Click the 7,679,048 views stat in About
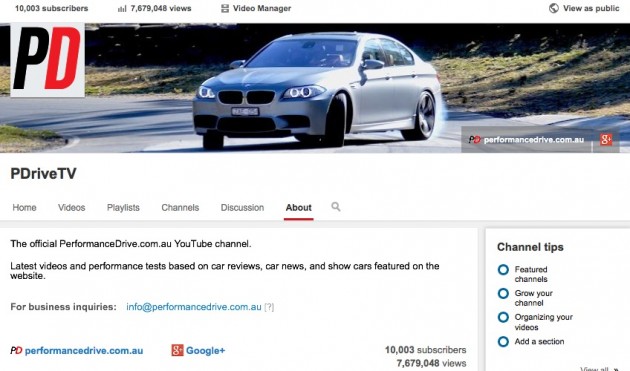 point(431,363)
